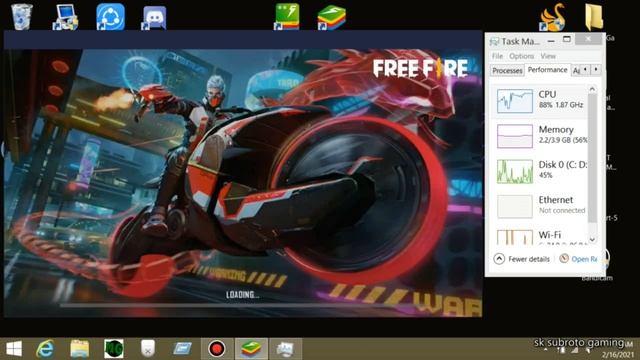
Task: Click the performance list scroll-up arrow
Action: click(x=592, y=89)
